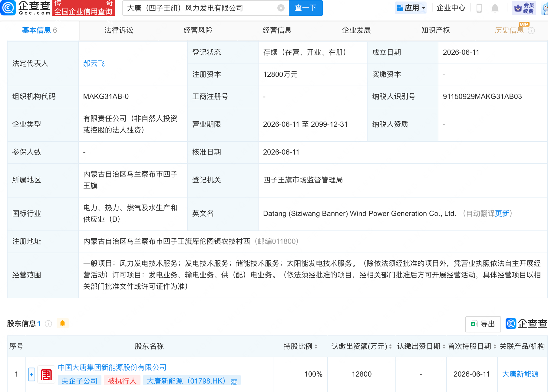Click the 查一下 search button

coord(306,8)
